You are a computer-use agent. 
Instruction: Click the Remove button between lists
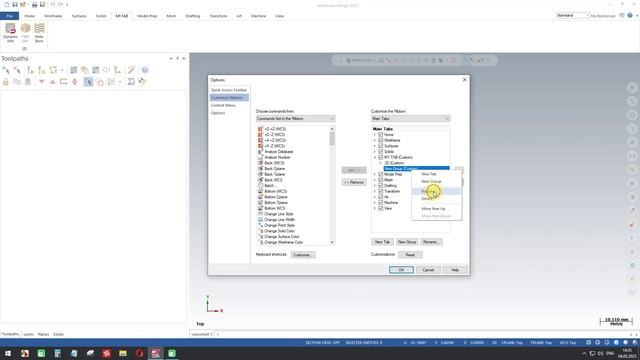pyautogui.click(x=354, y=182)
